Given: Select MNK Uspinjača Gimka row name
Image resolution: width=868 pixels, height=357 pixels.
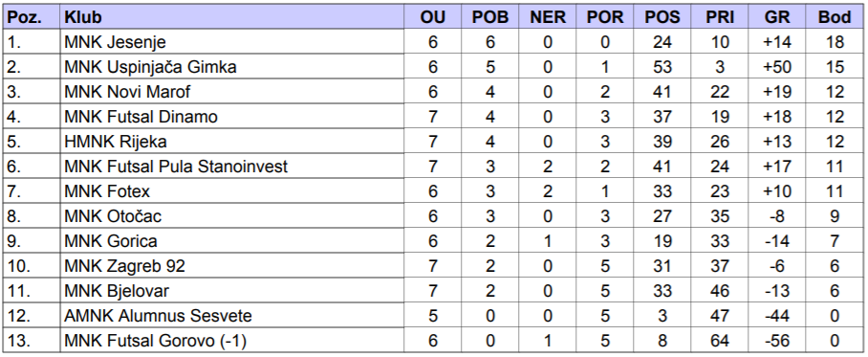Looking at the screenshot, I should click(232, 67).
